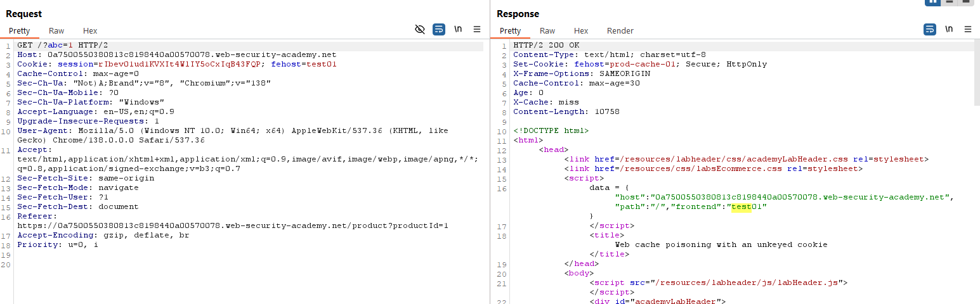Switch Request view to Raw tab

click(x=56, y=30)
